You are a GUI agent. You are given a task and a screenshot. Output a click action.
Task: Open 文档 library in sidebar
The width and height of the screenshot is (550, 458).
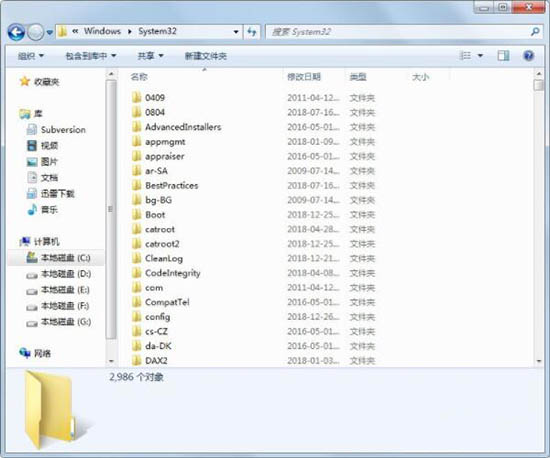point(42,177)
